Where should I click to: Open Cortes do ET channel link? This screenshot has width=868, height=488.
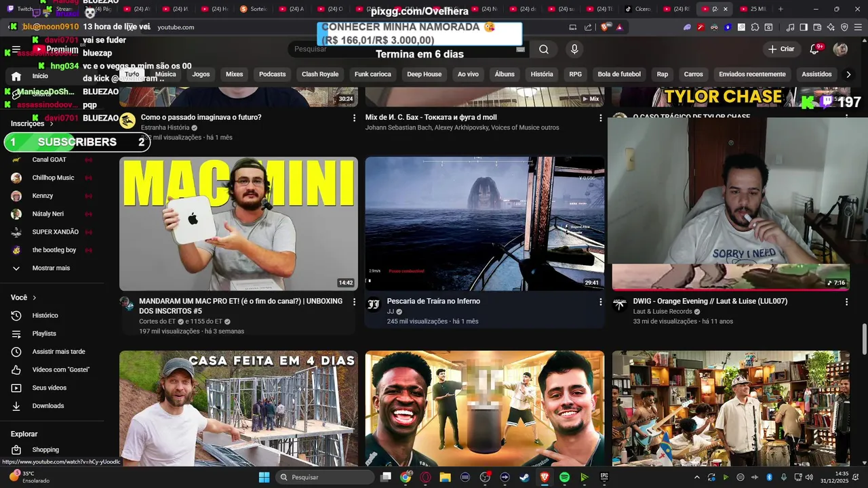tap(157, 321)
